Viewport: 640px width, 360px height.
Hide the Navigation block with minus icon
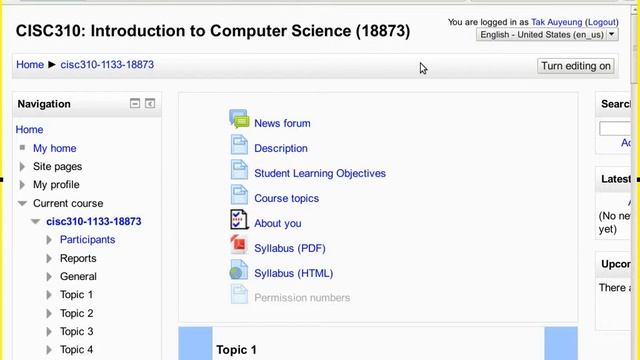135,104
